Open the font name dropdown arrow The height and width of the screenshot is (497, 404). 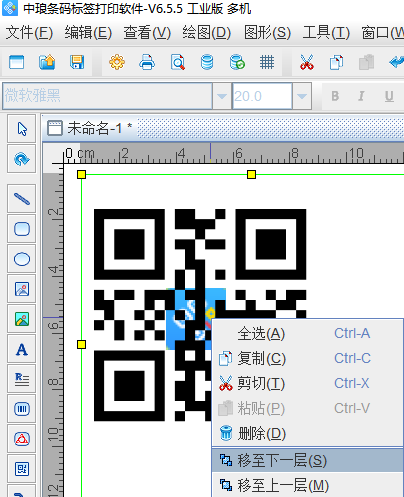(222, 96)
